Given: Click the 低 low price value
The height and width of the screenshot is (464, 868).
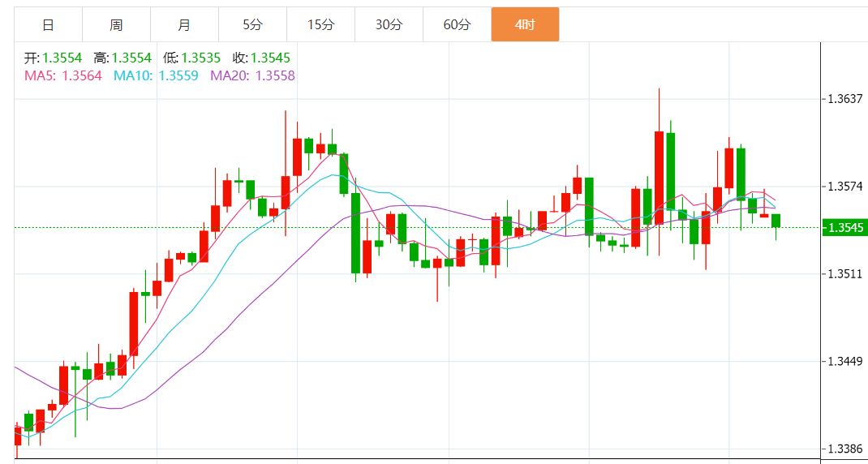Looking at the screenshot, I should [x=201, y=58].
